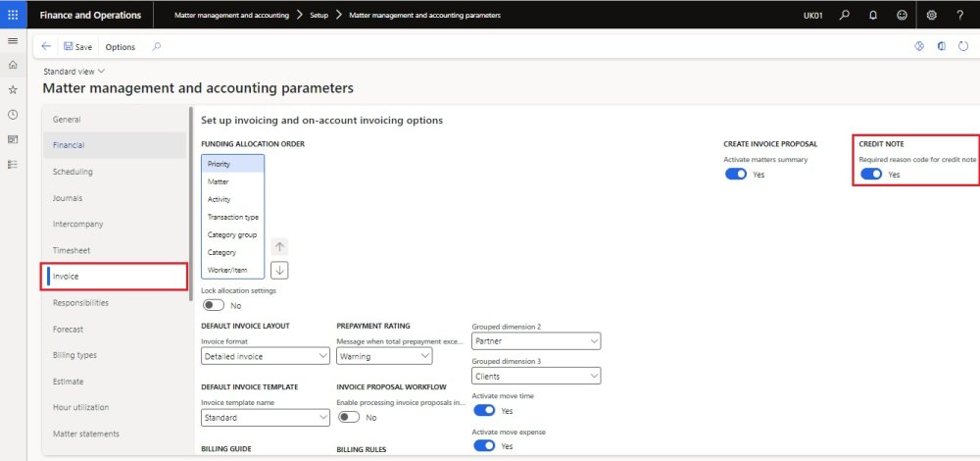Open the Financial tab
980x461 pixels.
[x=114, y=145]
